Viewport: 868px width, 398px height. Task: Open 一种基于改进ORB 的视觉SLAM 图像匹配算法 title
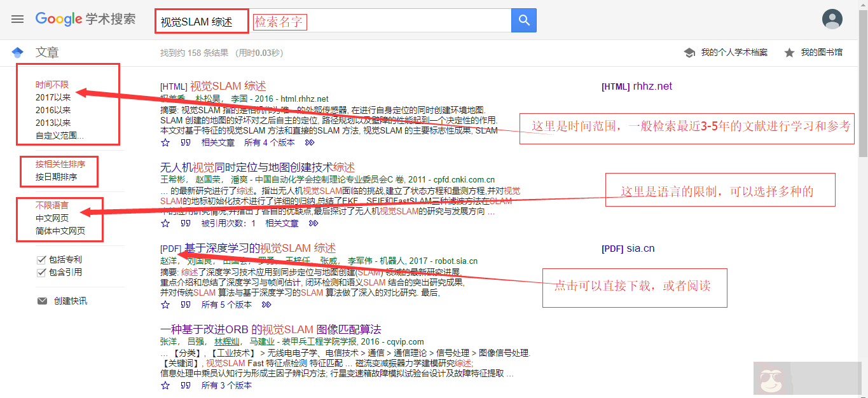click(271, 329)
